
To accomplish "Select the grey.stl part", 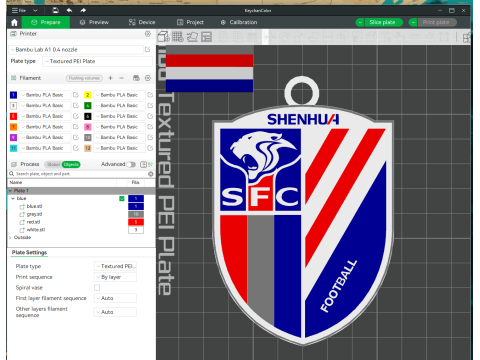I will 34,214.
